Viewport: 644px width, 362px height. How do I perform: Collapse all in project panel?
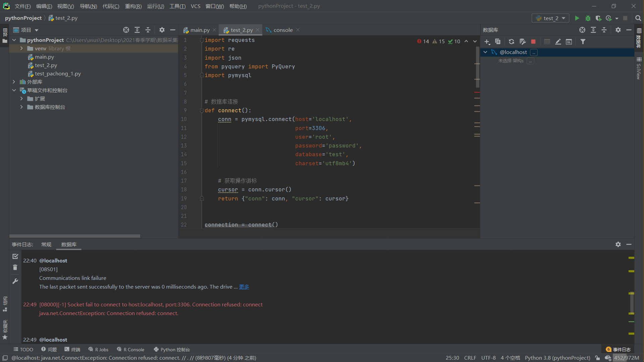148,30
